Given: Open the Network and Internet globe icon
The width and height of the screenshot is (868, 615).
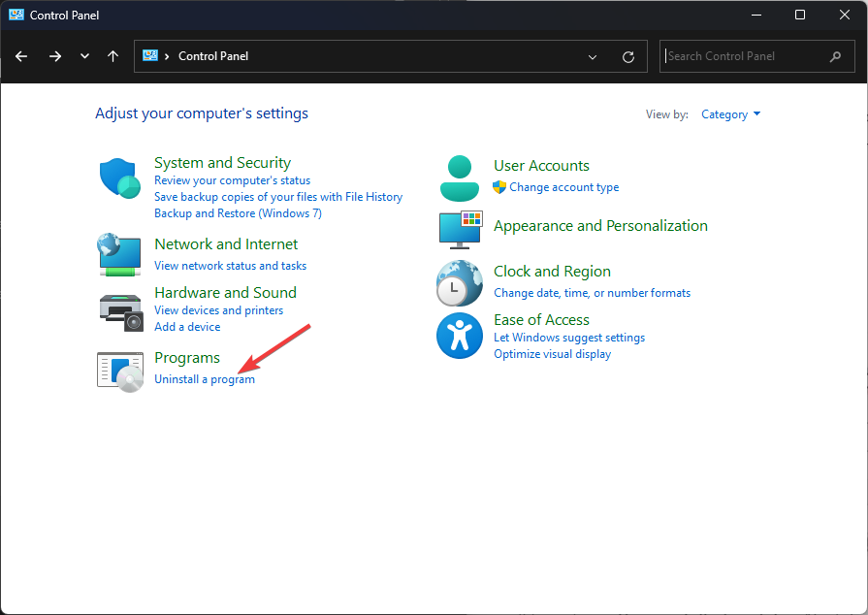Looking at the screenshot, I should click(119, 255).
